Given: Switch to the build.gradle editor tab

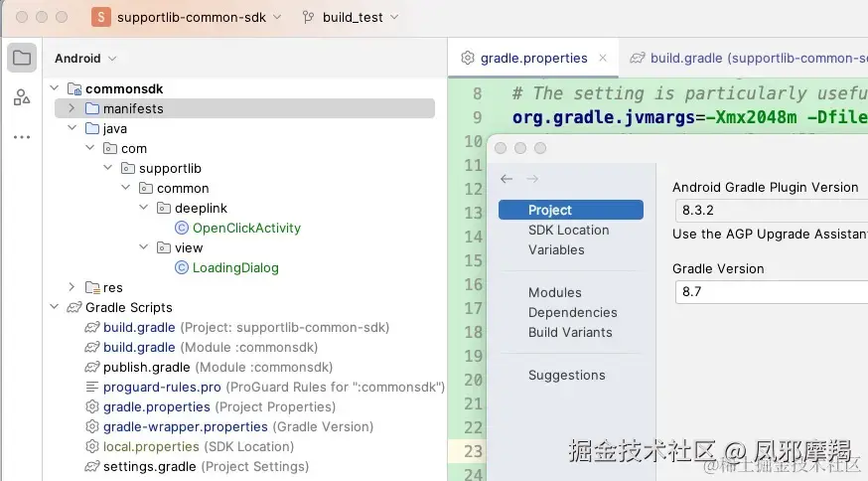Looking at the screenshot, I should coord(744,58).
